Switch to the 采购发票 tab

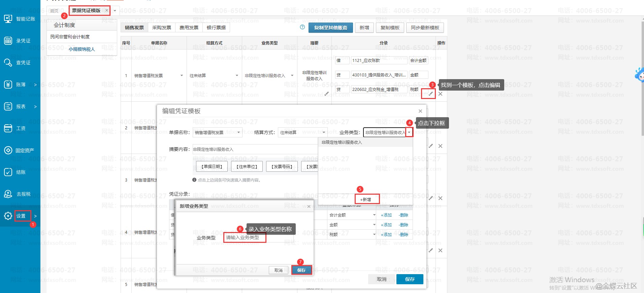click(162, 28)
